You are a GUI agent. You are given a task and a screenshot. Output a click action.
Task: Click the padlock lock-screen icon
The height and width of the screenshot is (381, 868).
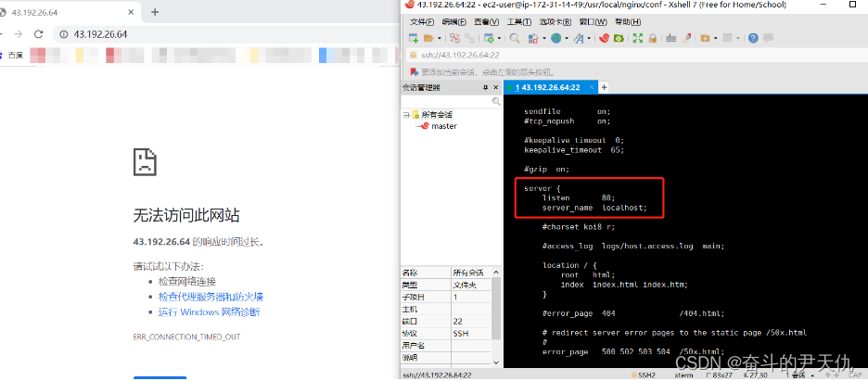653,38
